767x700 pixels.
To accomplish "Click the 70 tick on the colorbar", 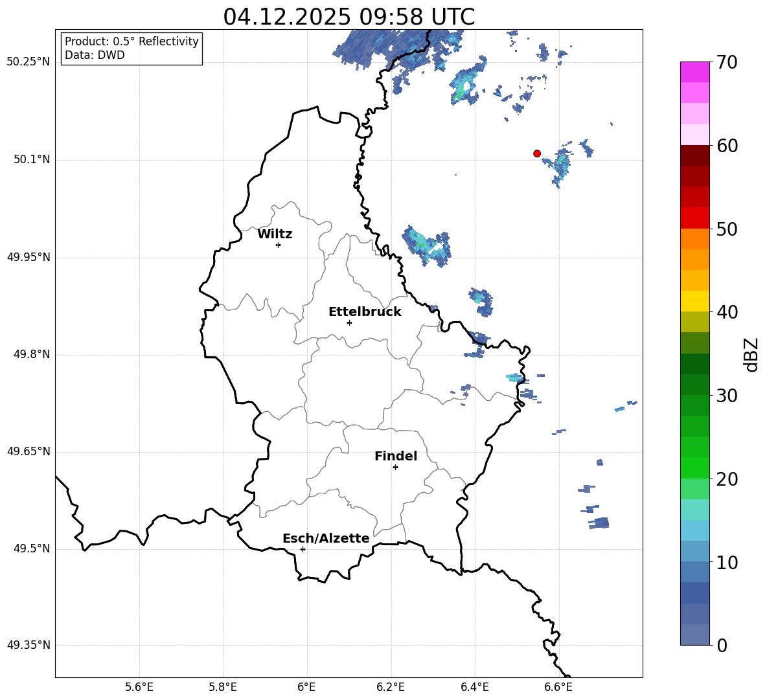I will [x=727, y=63].
